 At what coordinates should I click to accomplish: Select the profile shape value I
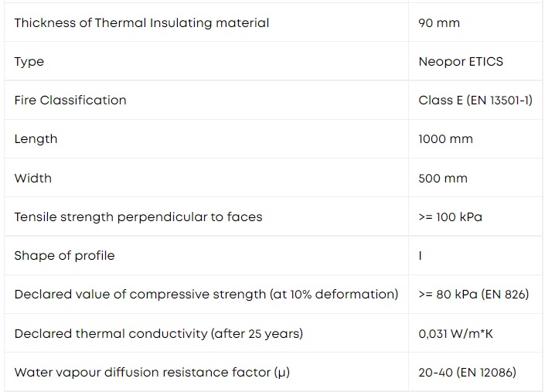(x=421, y=256)
